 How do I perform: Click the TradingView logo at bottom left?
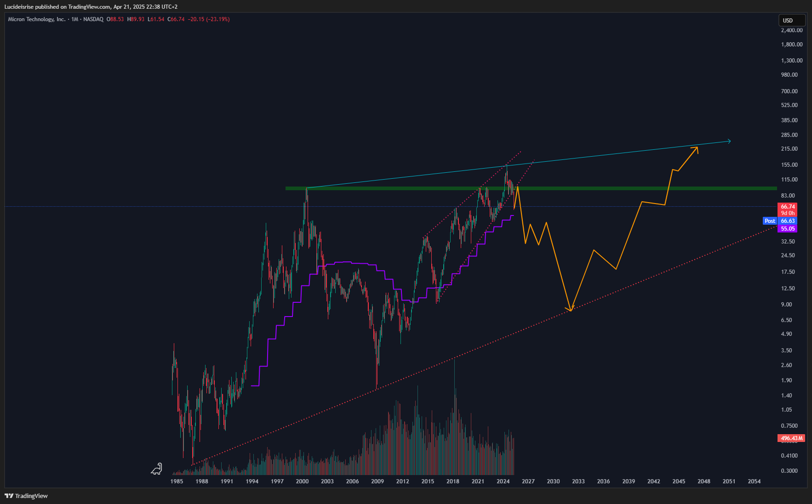(26, 496)
